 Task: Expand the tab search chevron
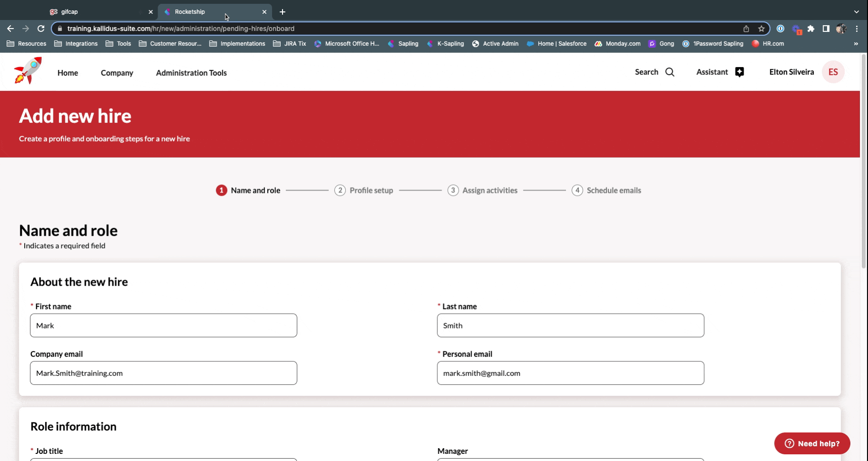point(856,12)
